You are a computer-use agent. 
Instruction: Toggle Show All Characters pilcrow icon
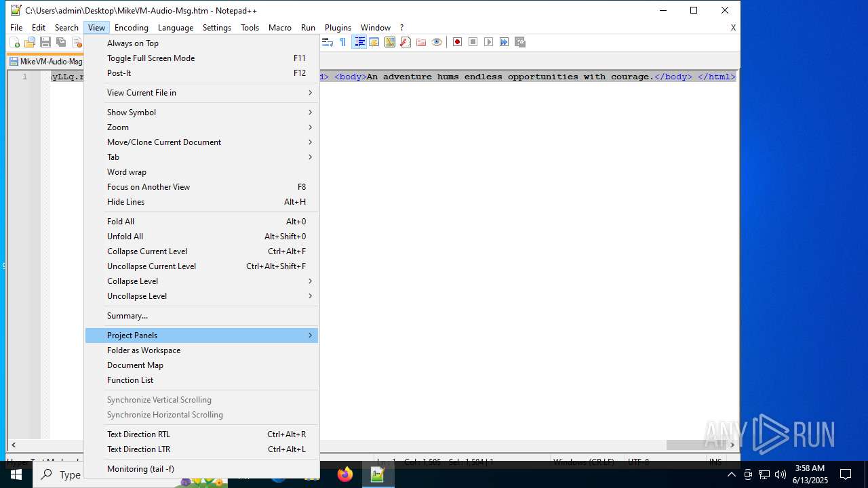342,42
